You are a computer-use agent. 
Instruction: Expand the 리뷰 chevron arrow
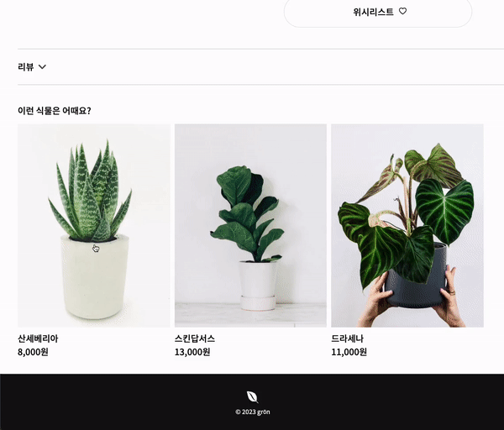[x=42, y=67]
